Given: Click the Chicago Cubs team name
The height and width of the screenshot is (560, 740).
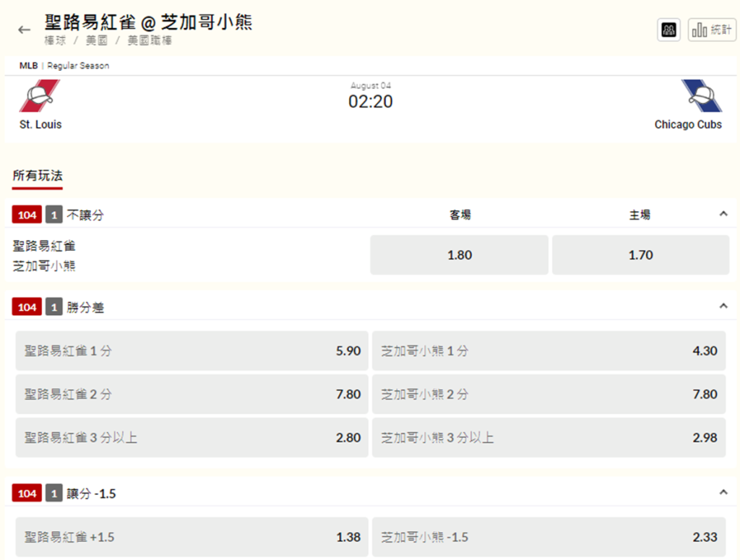Looking at the screenshot, I should point(688,124).
